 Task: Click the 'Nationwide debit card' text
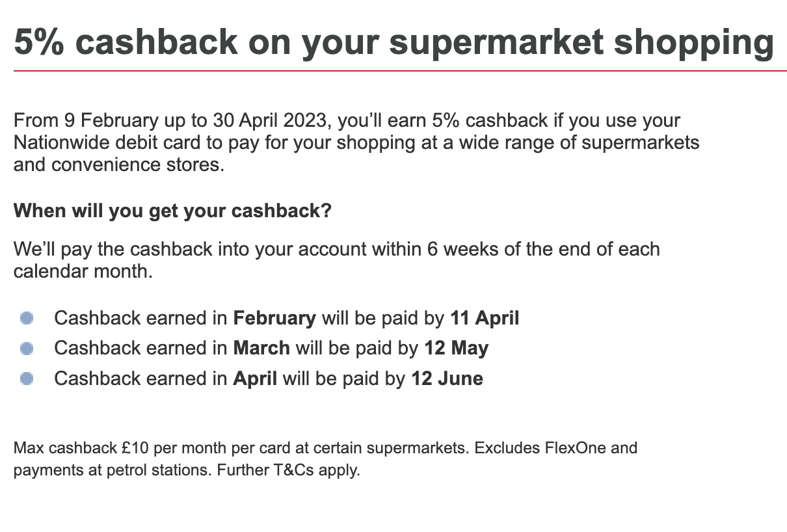[101, 142]
